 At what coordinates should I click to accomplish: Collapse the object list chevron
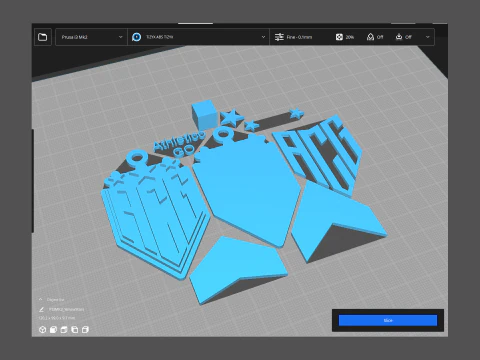tap(41, 300)
